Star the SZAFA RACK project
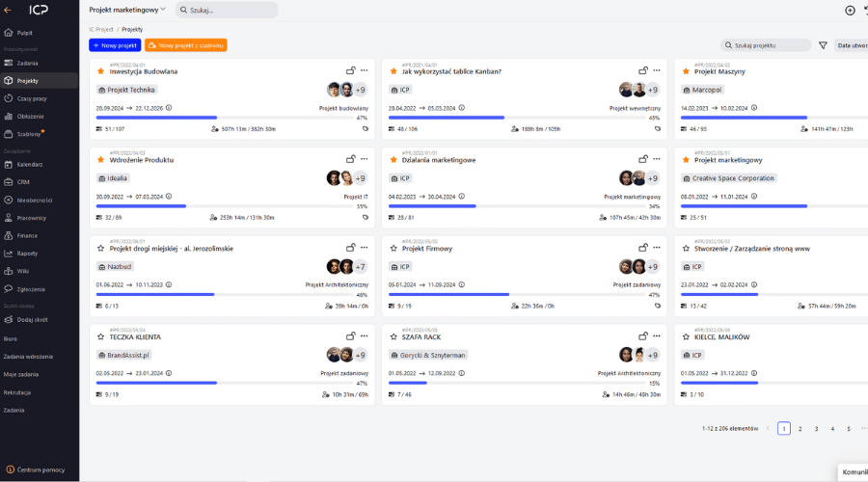The image size is (868, 482). [393, 336]
